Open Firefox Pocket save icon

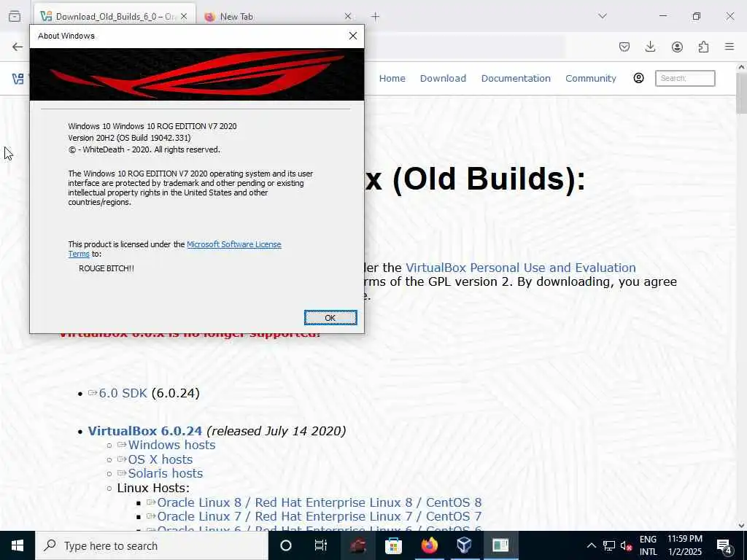coord(624,47)
